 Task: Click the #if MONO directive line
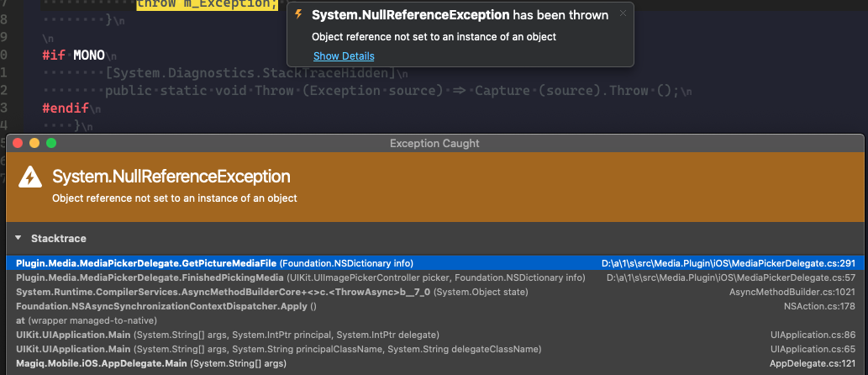[x=74, y=55]
